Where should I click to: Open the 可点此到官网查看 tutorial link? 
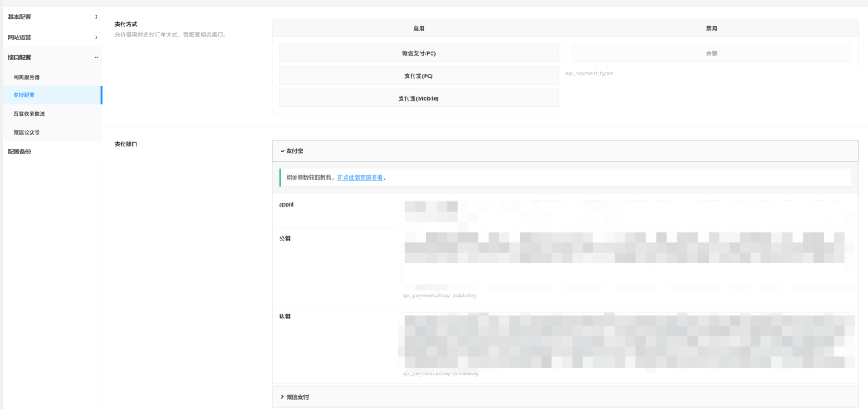[x=360, y=178]
